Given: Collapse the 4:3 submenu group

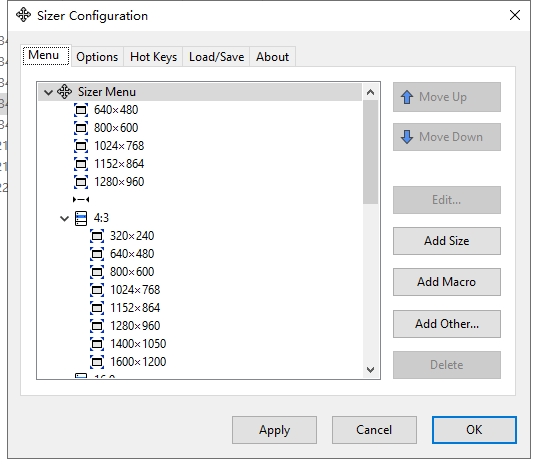Looking at the screenshot, I should coord(65,218).
